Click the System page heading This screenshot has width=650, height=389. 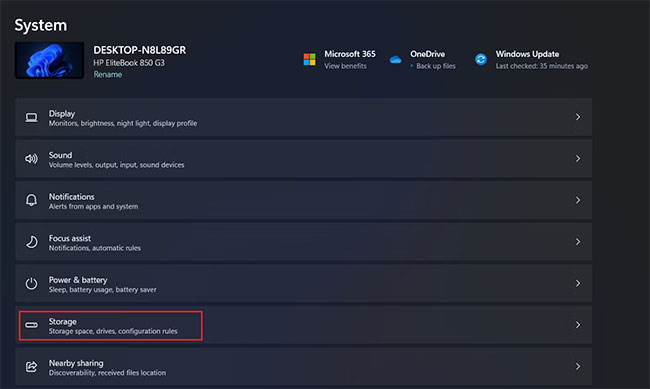click(x=41, y=25)
